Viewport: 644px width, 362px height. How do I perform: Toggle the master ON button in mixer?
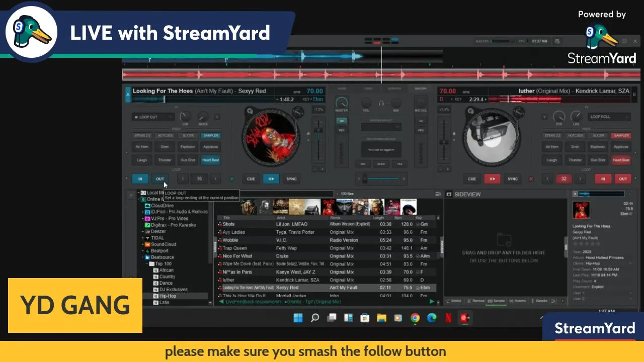point(342,121)
